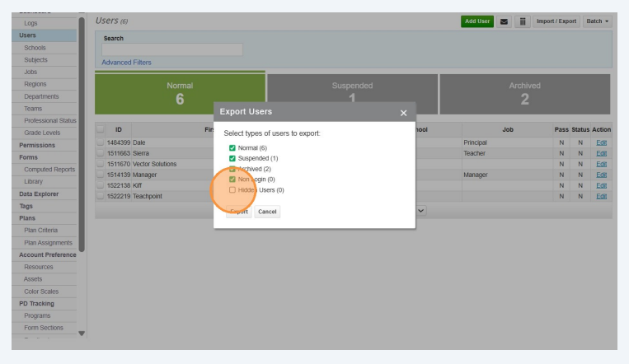The image size is (629, 364).
Task: Open Library in the sidebar
Action: point(33,182)
